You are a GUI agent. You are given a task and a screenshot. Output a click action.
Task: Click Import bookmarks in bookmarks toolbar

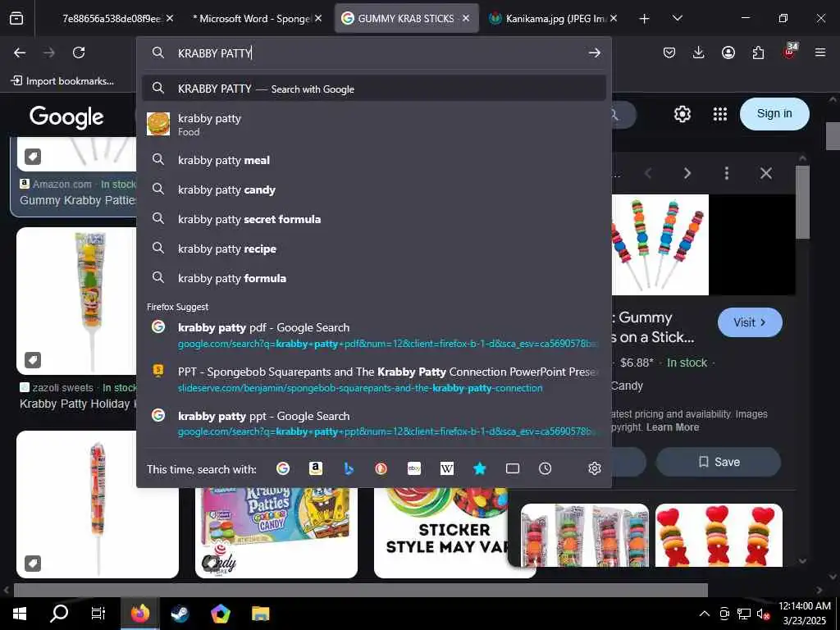[63, 81]
